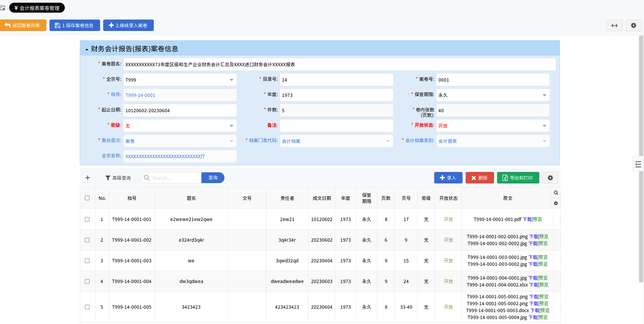Check the row 3 checkbox T999-14-0001-003
The height and width of the screenshot is (324, 644).
pos(87,261)
